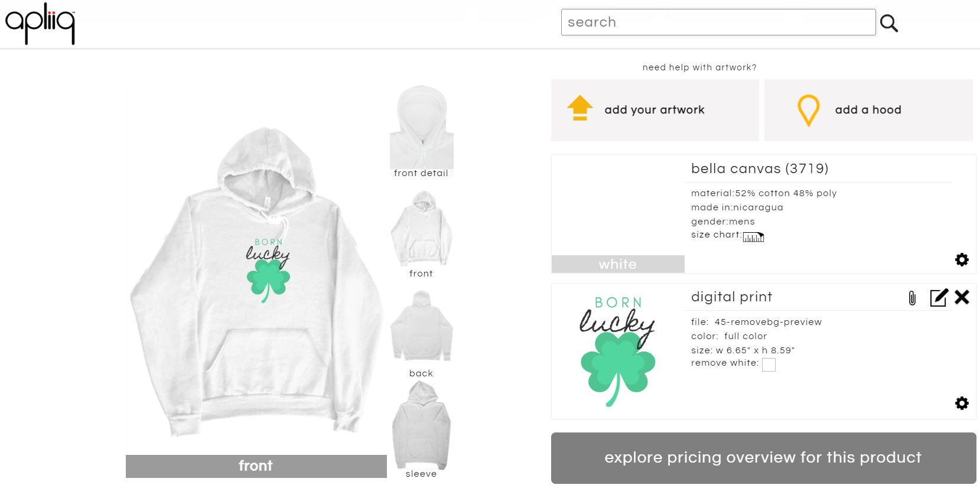Click the search magnifier icon
Image resolution: width=980 pixels, height=488 pixels.
pyautogui.click(x=890, y=22)
